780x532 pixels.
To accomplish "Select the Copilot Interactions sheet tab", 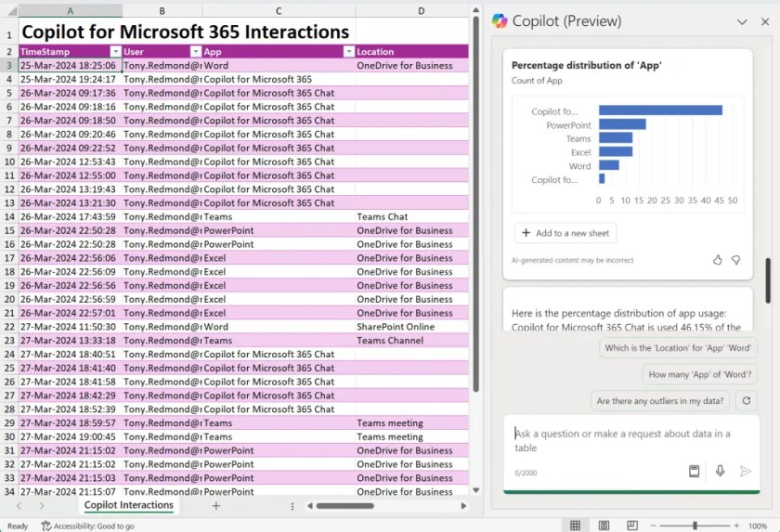I will click(x=129, y=505).
